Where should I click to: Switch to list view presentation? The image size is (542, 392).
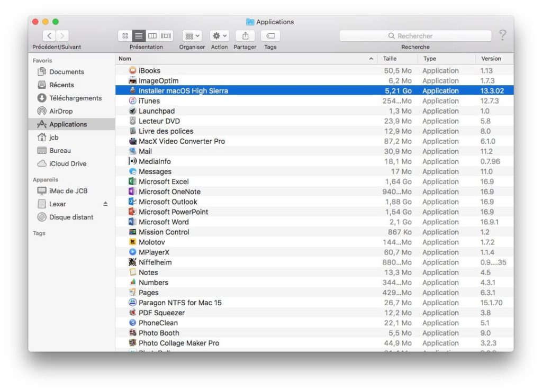click(139, 35)
